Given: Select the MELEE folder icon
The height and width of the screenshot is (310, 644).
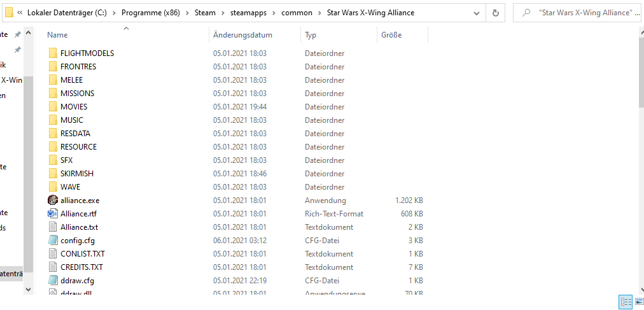Looking at the screenshot, I should click(53, 80).
